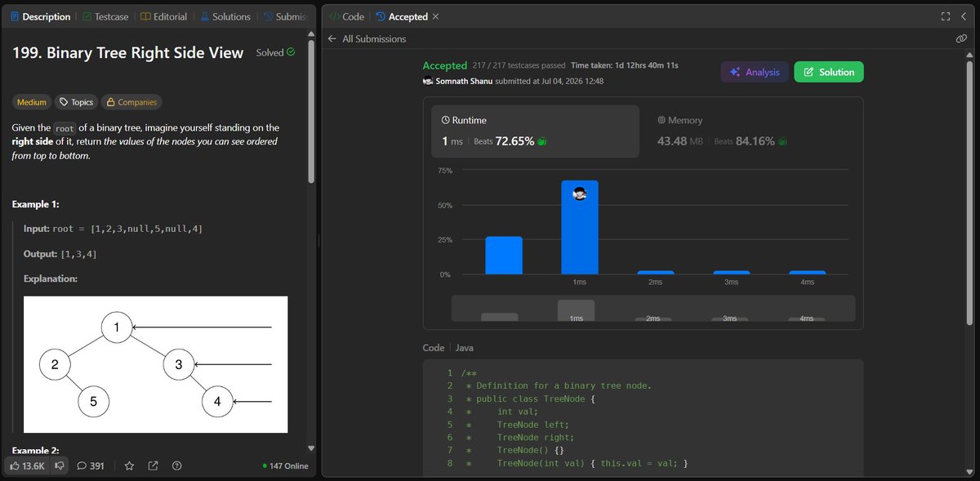Click the Solved checkmark icon

(x=291, y=52)
